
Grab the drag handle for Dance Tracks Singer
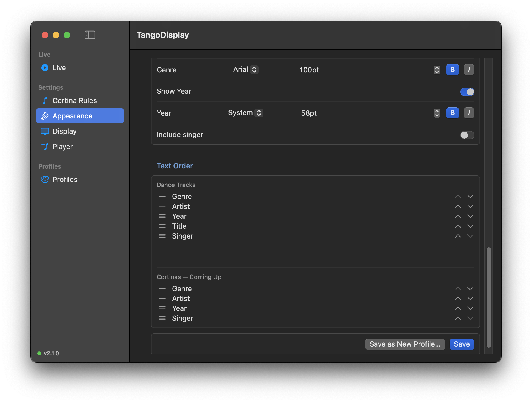(x=162, y=236)
